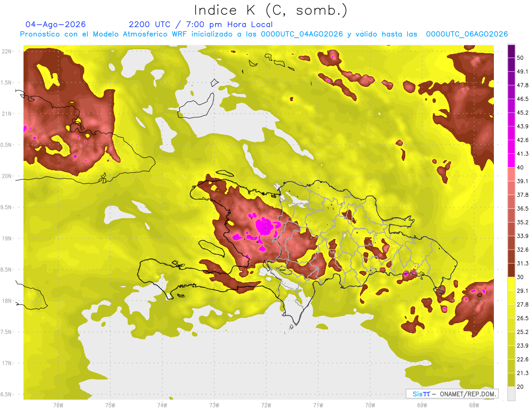
Task: Click the '2200 UTC / 7:00 pm Hora Local' time label
Action: tap(201, 24)
